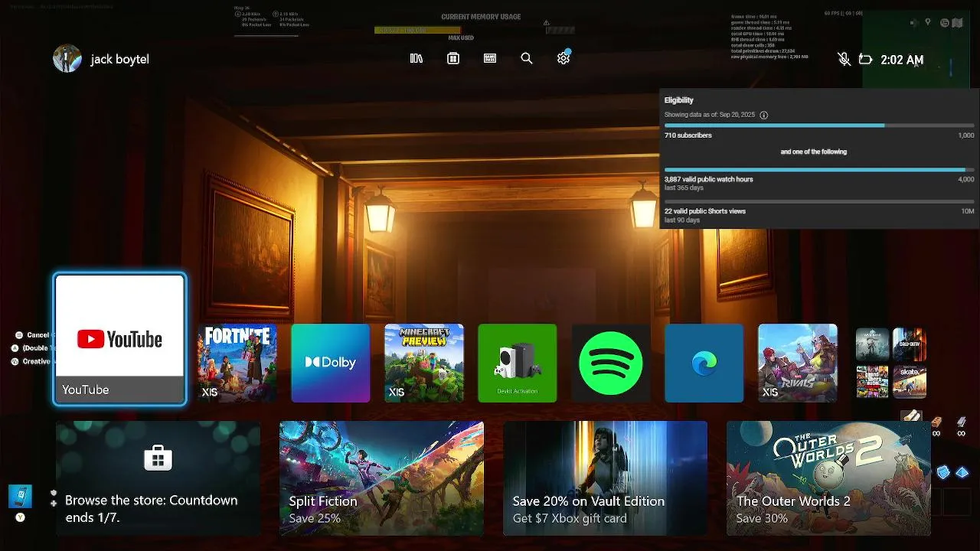Click the location pin icon in top right overlay
The width and height of the screenshot is (980, 551).
[928, 23]
